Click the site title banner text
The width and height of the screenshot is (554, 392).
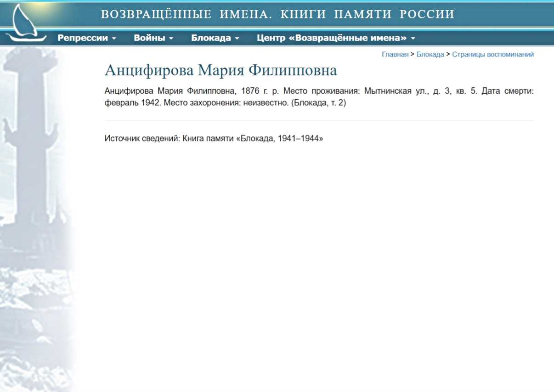click(277, 15)
